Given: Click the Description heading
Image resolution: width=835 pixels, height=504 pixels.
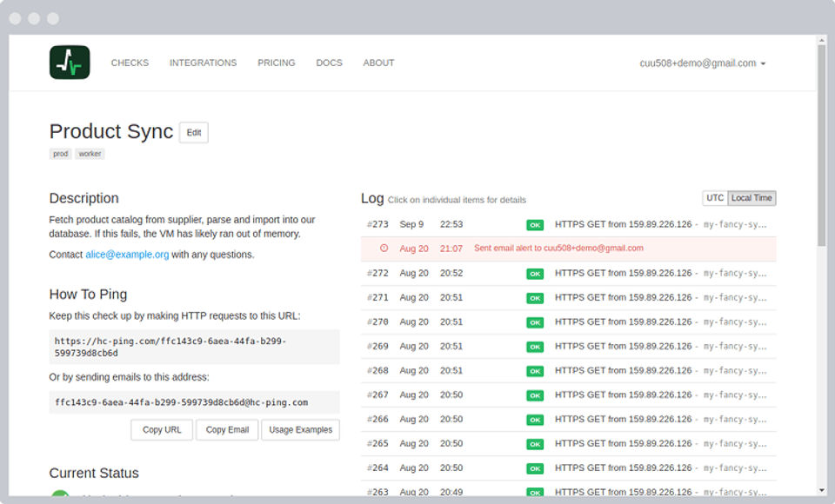Looking at the screenshot, I should tap(83, 198).
